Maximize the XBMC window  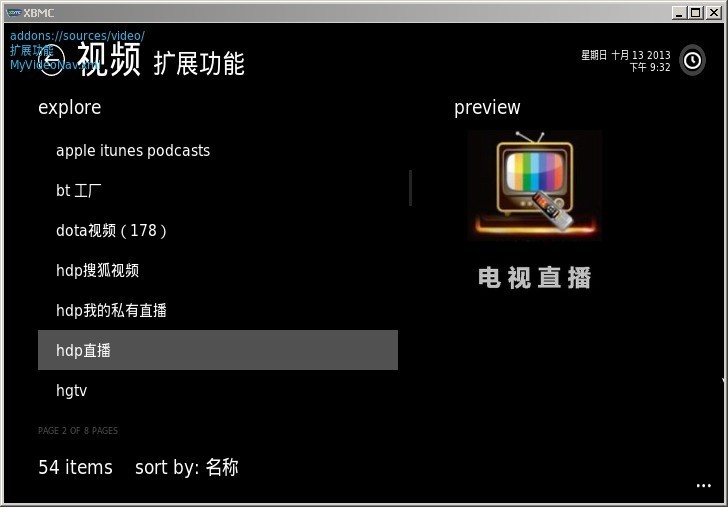(x=696, y=13)
